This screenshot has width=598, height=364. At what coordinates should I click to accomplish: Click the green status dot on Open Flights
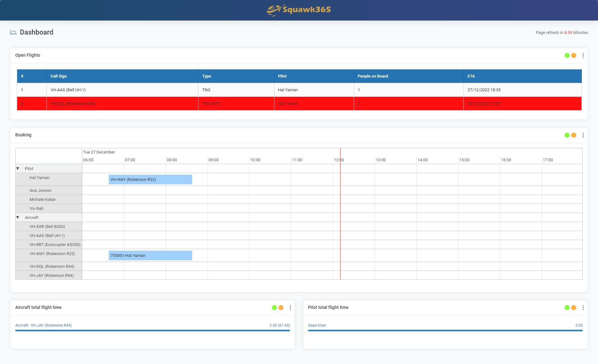[x=567, y=55]
